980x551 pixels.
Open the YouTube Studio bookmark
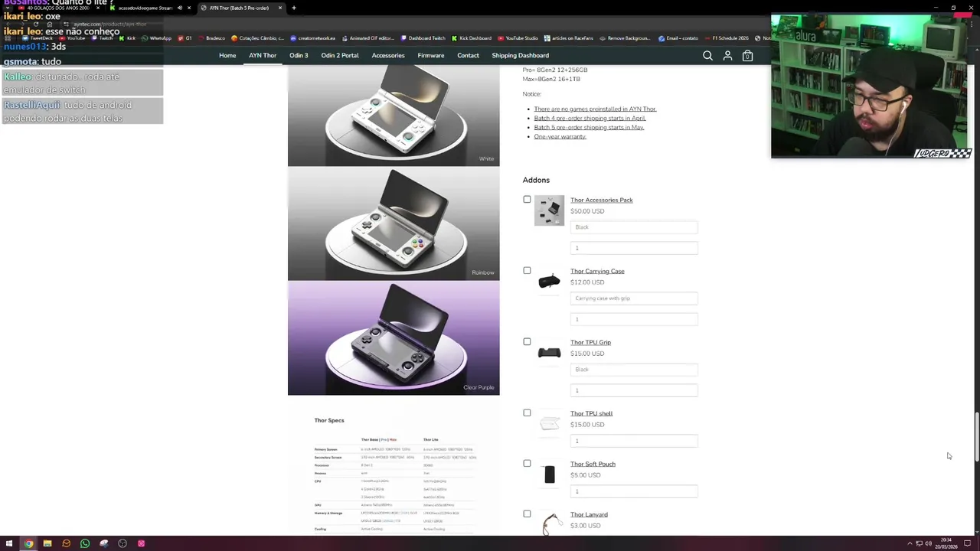[x=518, y=38]
